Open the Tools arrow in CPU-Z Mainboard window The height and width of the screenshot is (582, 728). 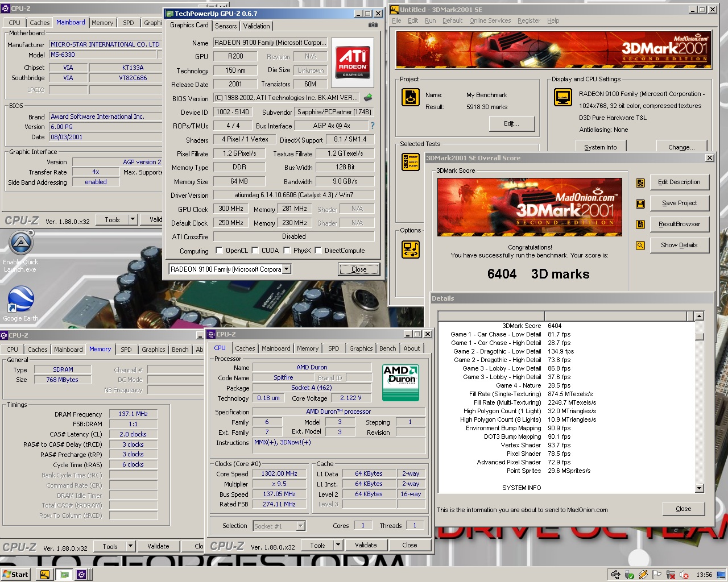(x=133, y=219)
